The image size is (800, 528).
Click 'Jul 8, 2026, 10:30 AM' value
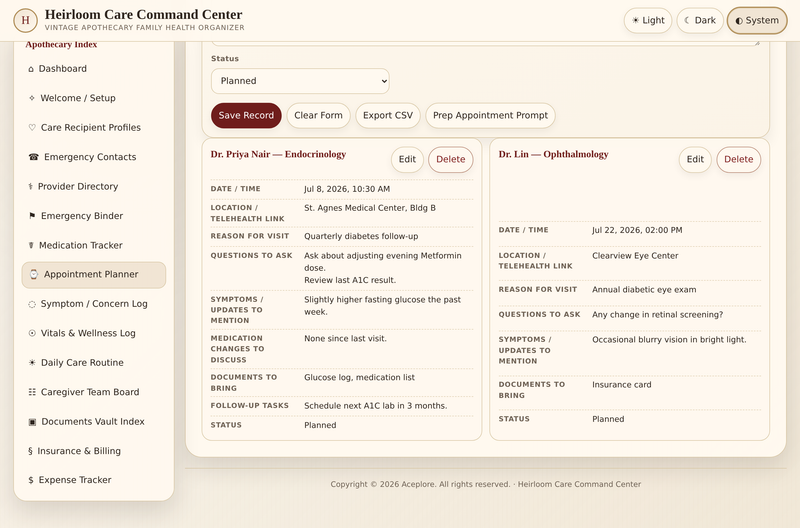point(347,189)
